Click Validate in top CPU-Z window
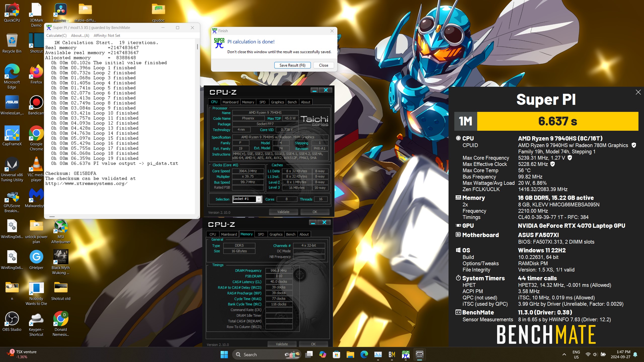 tap(283, 212)
